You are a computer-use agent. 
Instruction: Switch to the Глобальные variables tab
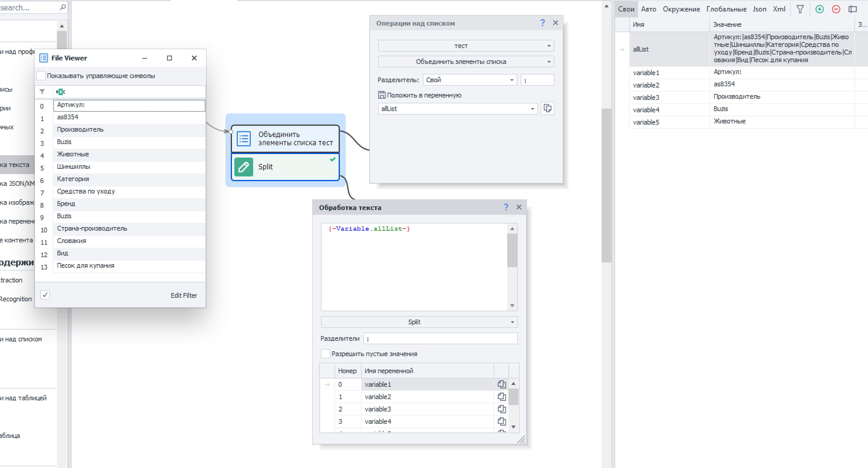pyautogui.click(x=726, y=9)
